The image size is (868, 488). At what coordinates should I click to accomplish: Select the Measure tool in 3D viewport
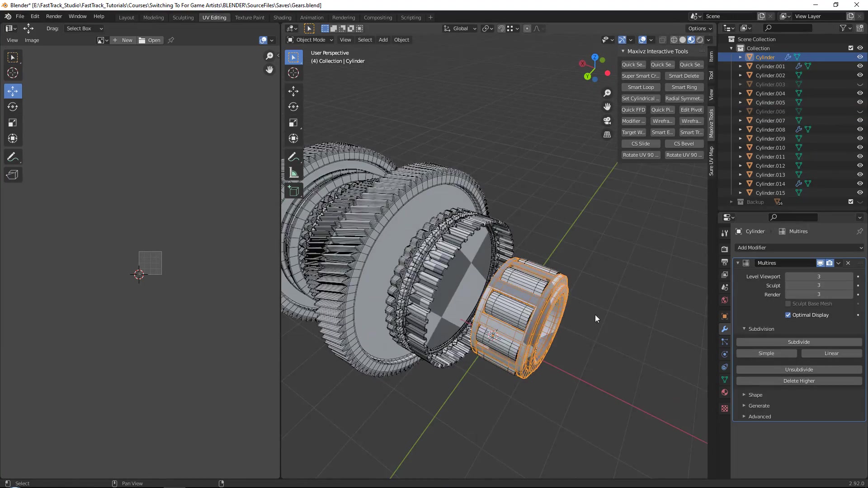(293, 173)
